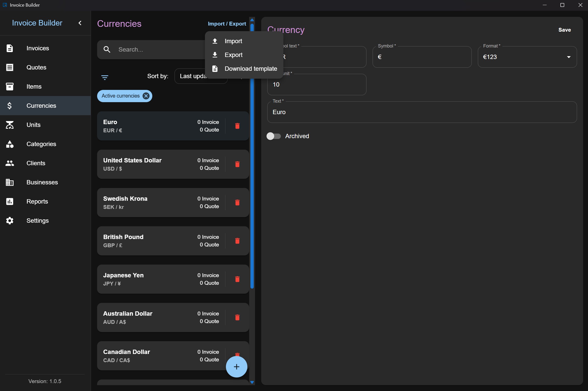Screen dimensions: 588x391
Task: Choose Export from the menu
Action: [244, 55]
